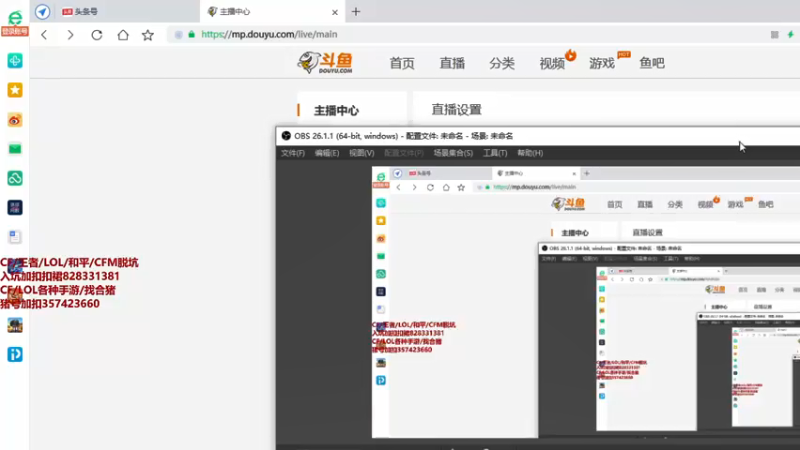Image resolution: width=800 pixels, height=450 pixels.
Task: Open the dark blue square sidebar icon
Action: click(15, 208)
